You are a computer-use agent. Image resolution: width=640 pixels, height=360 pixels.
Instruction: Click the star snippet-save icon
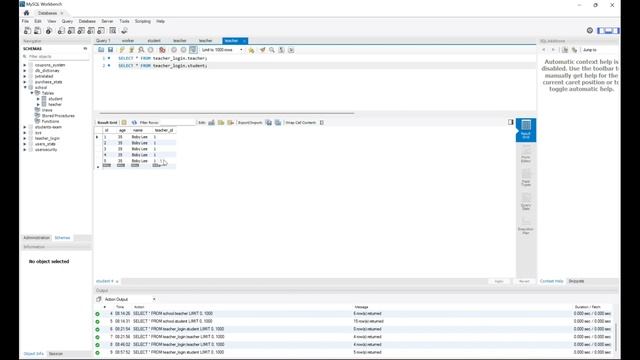[251, 50]
